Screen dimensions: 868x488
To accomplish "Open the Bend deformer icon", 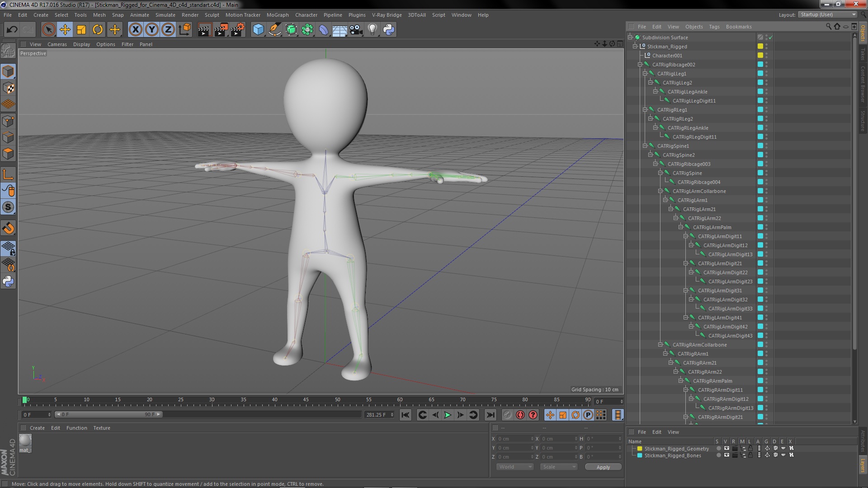I will point(324,30).
